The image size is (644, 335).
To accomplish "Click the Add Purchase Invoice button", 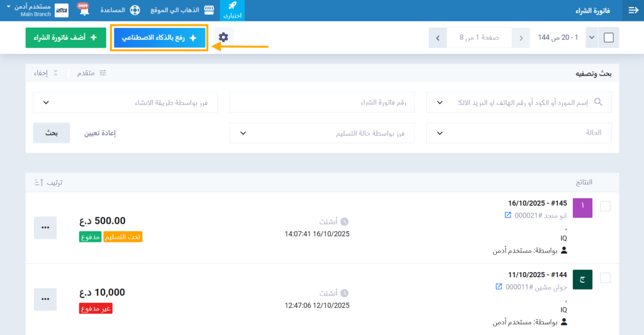I will [x=66, y=38].
